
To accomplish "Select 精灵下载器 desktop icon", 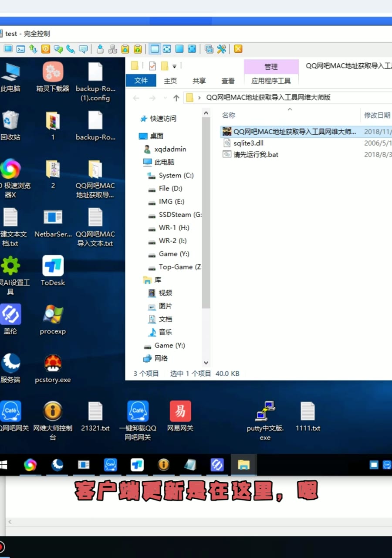I will 53,77.
